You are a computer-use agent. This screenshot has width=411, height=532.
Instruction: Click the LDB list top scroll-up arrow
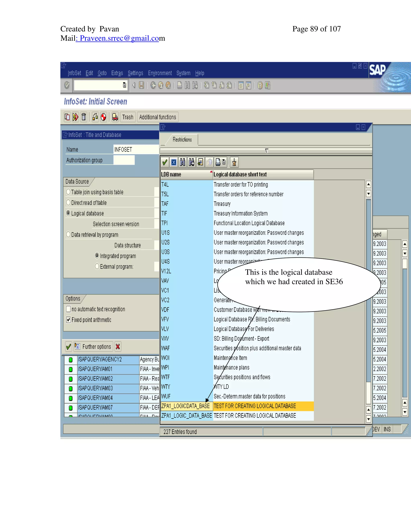[x=369, y=184]
